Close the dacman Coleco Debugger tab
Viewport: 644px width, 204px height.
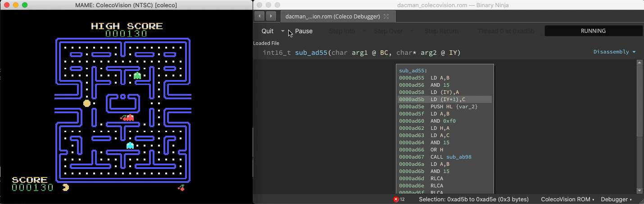(x=386, y=17)
